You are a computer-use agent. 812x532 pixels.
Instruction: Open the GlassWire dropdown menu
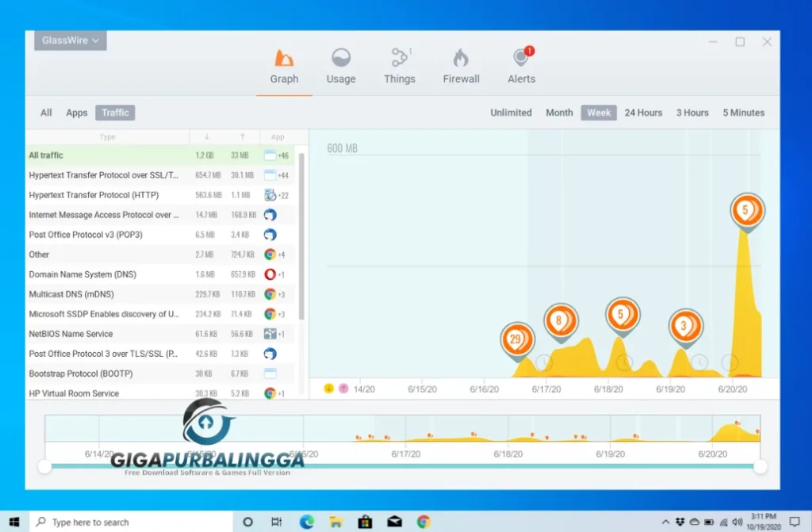(x=70, y=40)
